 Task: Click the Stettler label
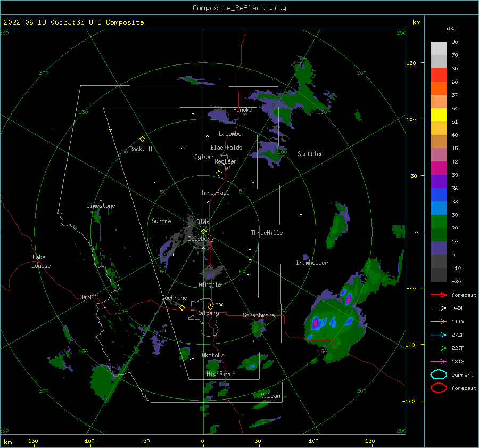coord(310,154)
